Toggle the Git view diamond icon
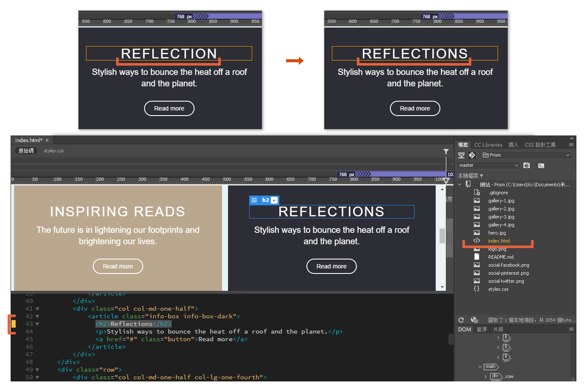Viewport: 587px width, 392px height. pyautogui.click(x=472, y=155)
